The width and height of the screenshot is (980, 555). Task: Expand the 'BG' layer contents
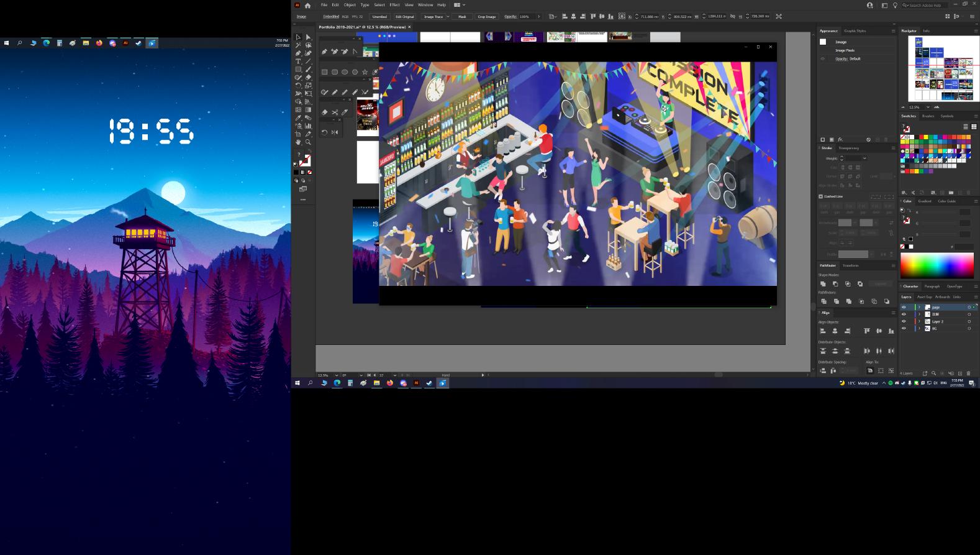(919, 328)
